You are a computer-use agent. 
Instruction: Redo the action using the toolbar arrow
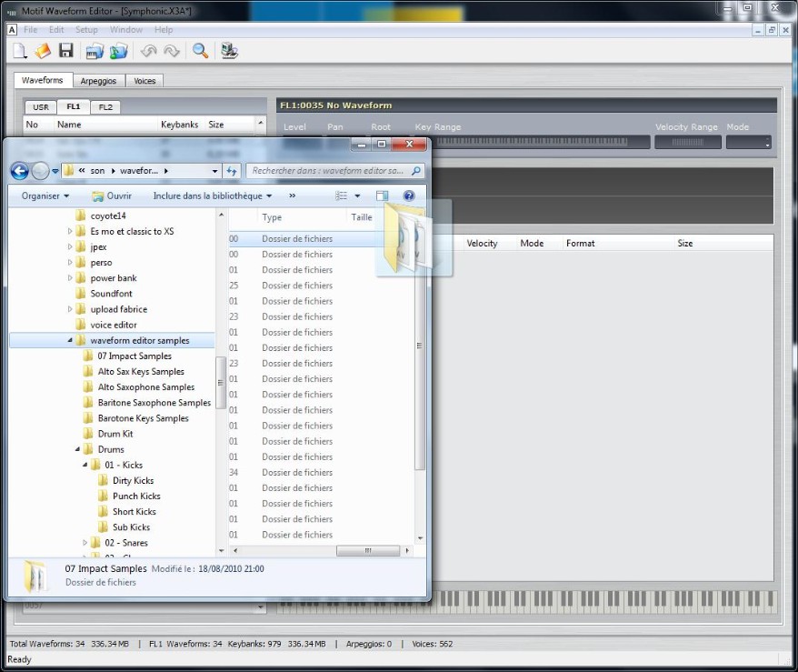172,51
